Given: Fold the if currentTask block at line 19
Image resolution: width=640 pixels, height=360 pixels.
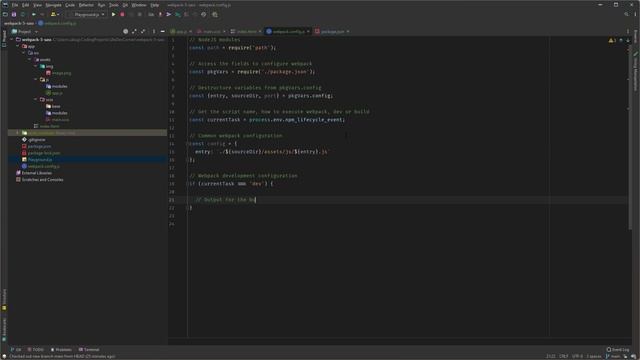Looking at the screenshot, I should pos(188,184).
